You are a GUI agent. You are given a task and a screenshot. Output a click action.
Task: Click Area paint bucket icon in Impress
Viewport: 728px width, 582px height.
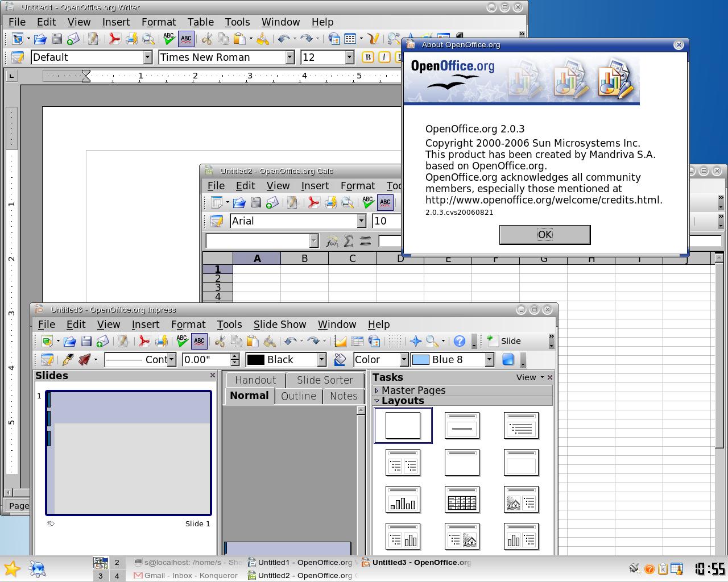click(340, 359)
